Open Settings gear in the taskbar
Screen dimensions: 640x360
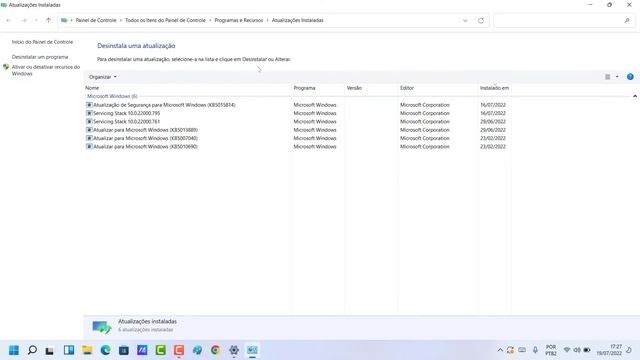point(234,350)
